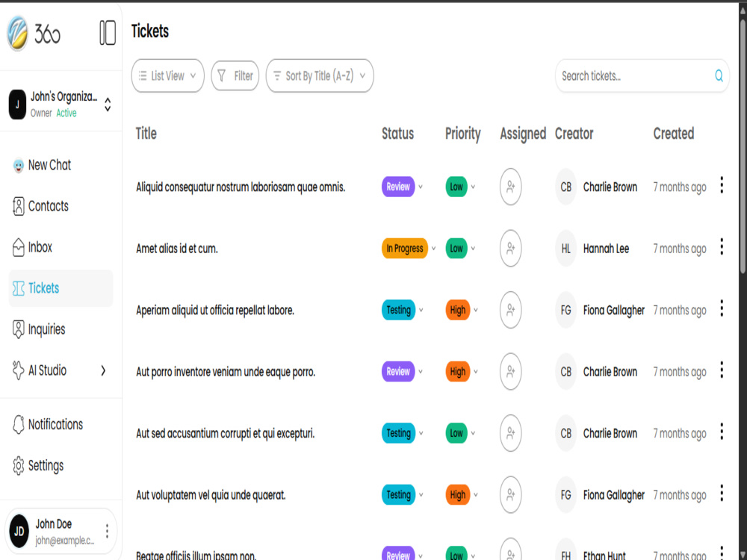Assign a user to the Aliquid consequatur ticket
The width and height of the screenshot is (747, 560).
point(510,187)
